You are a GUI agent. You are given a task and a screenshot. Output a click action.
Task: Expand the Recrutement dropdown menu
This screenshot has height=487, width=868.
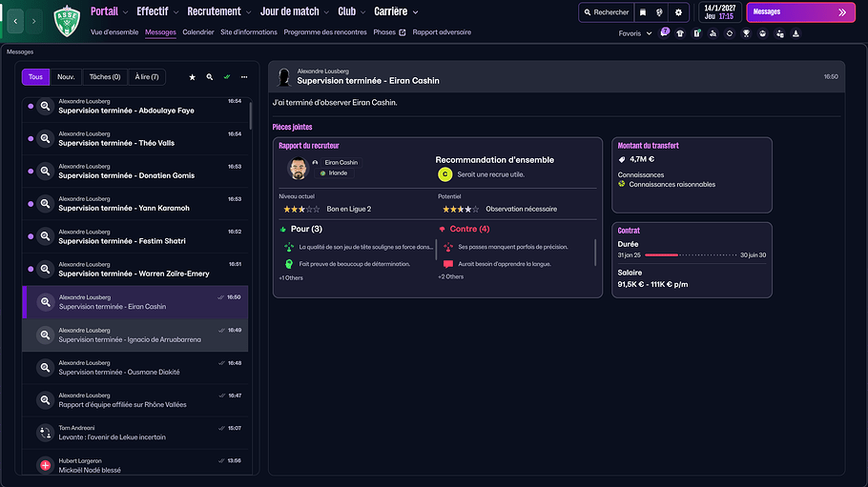[x=219, y=11]
